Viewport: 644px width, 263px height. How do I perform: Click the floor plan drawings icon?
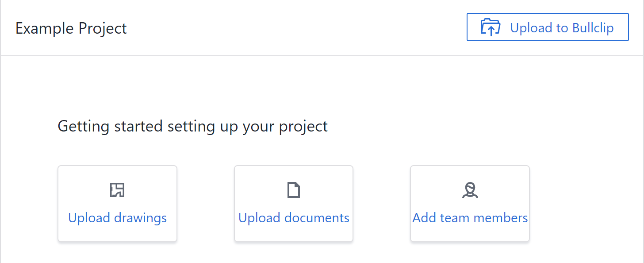117,190
